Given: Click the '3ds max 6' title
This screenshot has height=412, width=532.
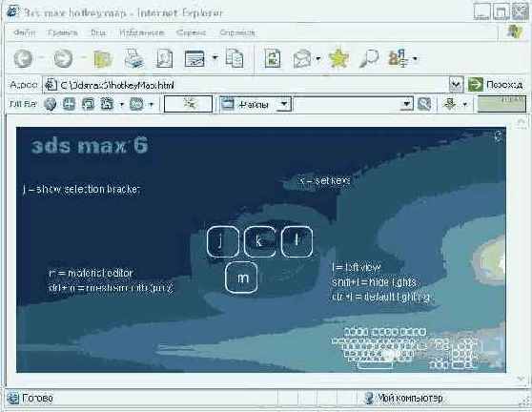Looking at the screenshot, I should tap(90, 146).
